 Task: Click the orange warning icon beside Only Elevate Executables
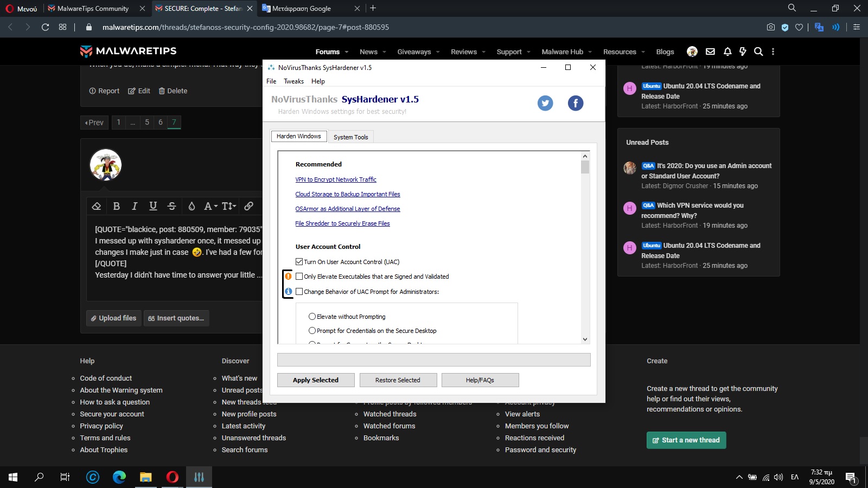(289, 277)
